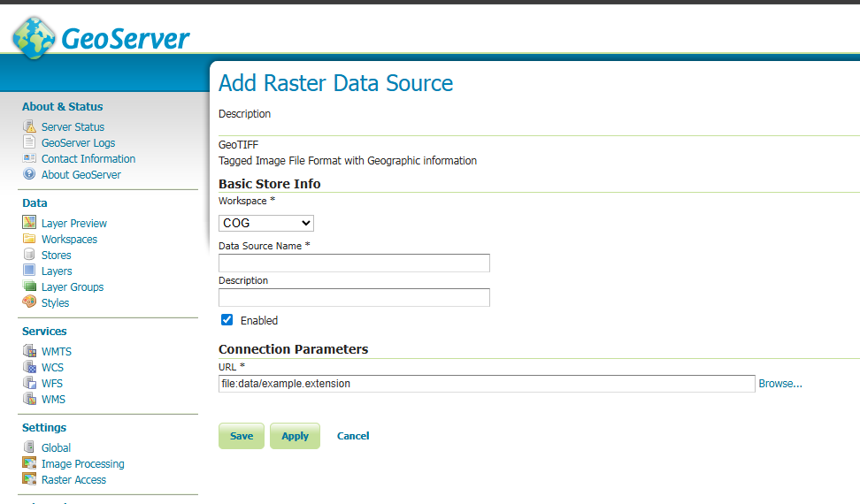Cancel adding the raster data source
The width and height of the screenshot is (860, 504).
[x=353, y=436]
